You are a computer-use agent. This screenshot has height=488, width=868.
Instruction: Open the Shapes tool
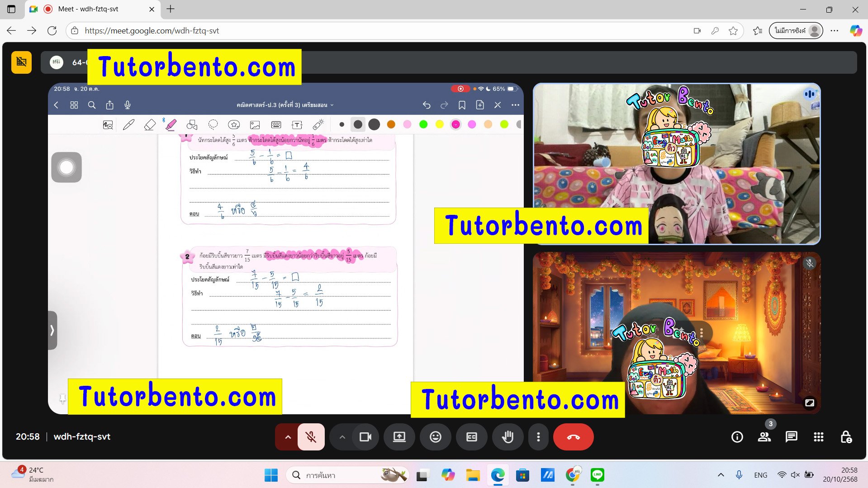pos(192,124)
